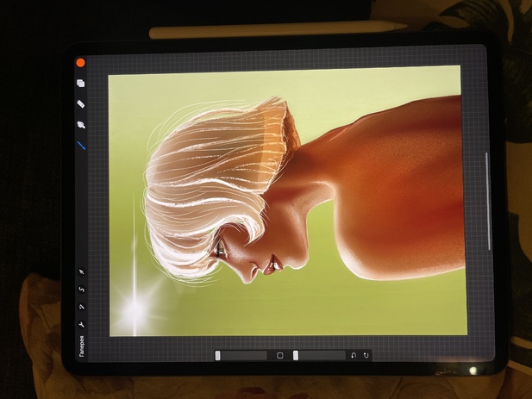Return to Галерея gallery
Viewport: 532px width, 399px height.
(x=81, y=346)
